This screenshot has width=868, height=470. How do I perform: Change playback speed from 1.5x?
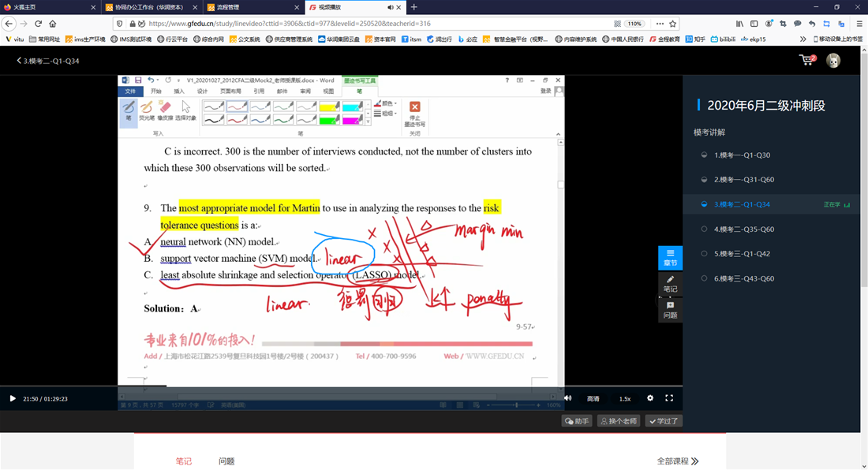click(625, 399)
